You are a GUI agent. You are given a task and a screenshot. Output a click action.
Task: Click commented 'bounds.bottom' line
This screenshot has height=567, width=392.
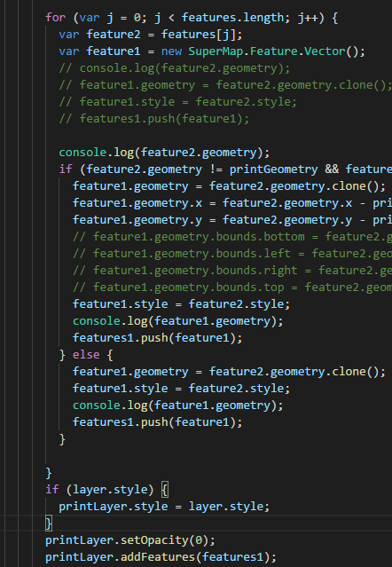click(x=232, y=237)
